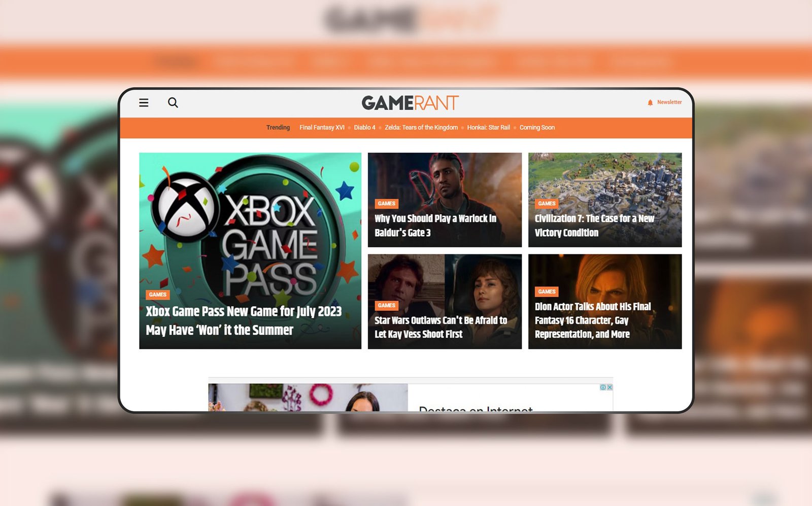Close the advertisement with X icon
Screen dimensions: 812x506
tap(610, 387)
